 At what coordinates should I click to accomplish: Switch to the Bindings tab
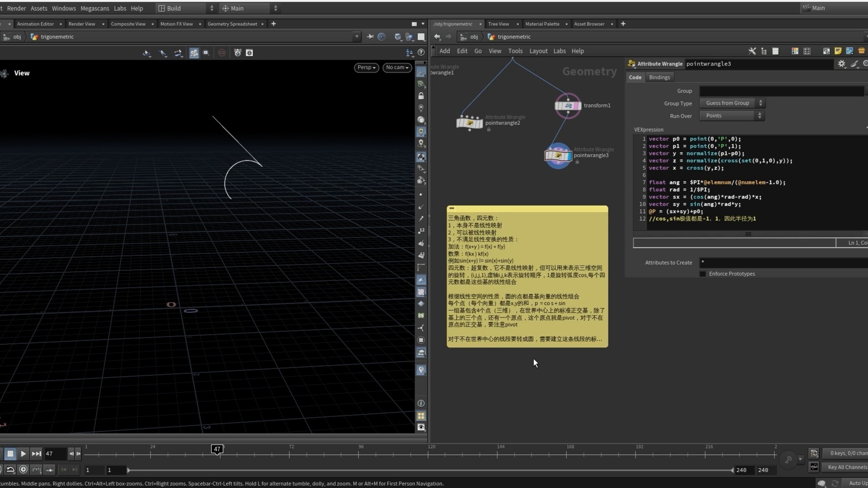[659, 77]
